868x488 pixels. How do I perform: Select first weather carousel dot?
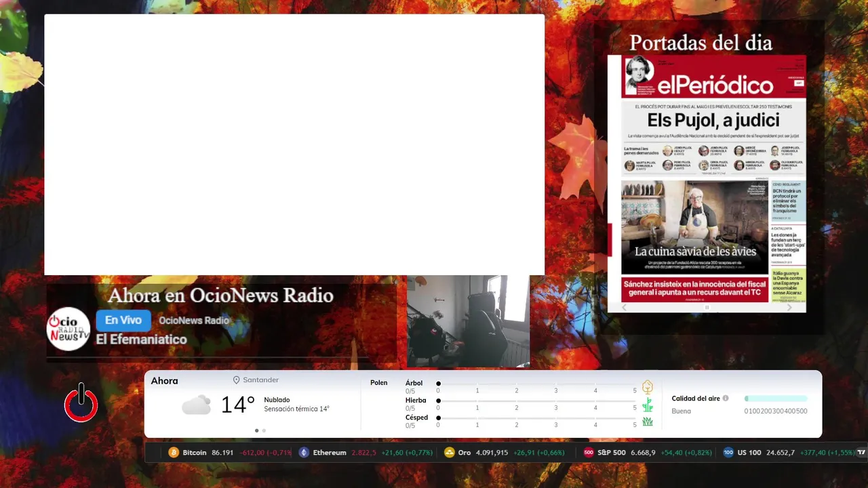[256, 430]
